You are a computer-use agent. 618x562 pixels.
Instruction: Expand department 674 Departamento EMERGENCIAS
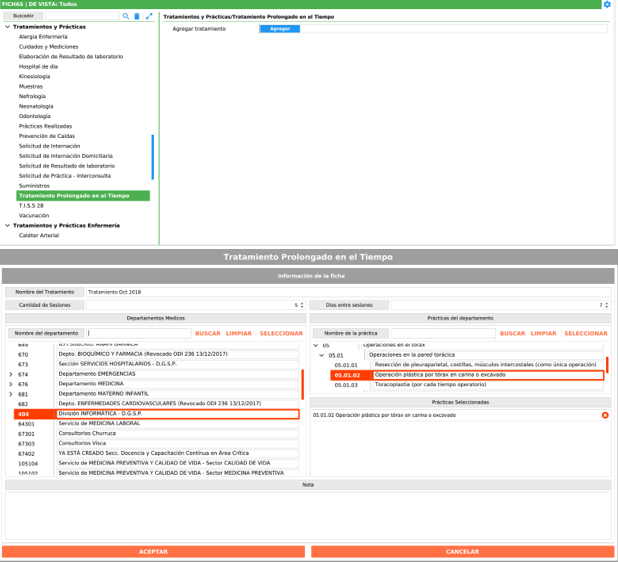point(10,374)
